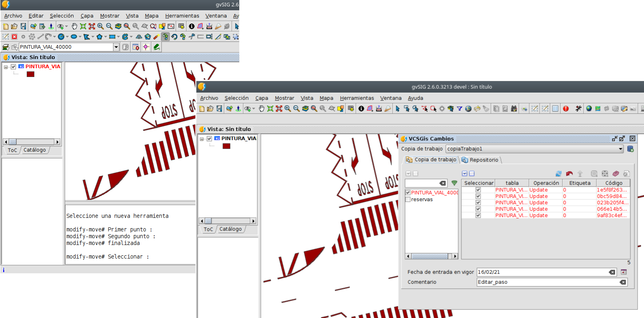Open the Ayuda menu in the front window

point(415,98)
